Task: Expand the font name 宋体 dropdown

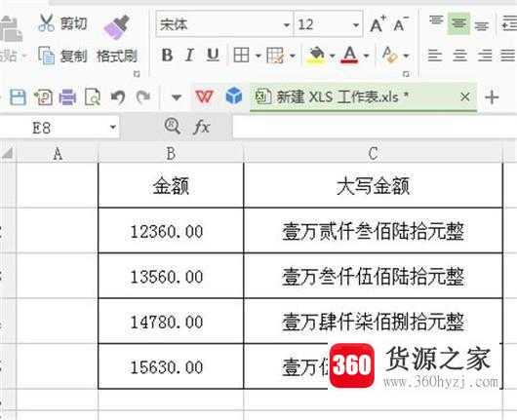Action: pos(287,24)
